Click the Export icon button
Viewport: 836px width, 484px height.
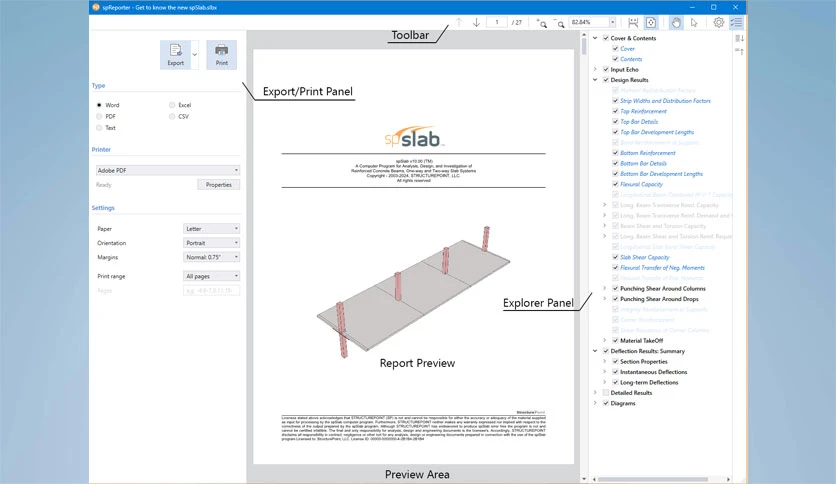point(175,55)
